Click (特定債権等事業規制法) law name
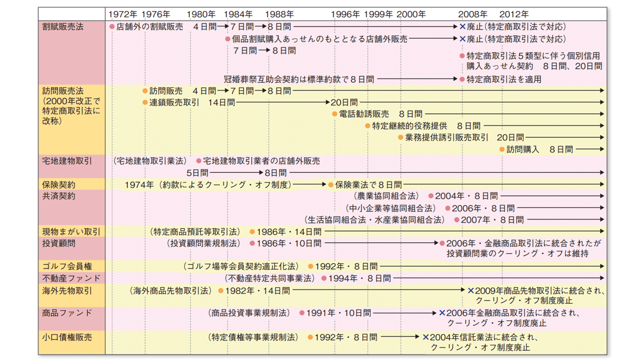Image resolution: width=644 pixels, height=362 pixels. coord(253,337)
